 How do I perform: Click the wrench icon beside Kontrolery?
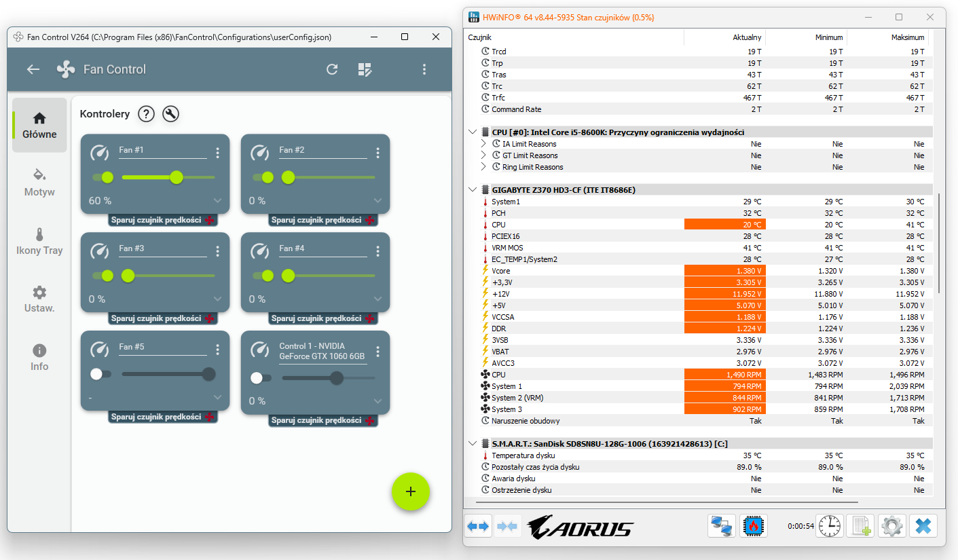click(x=171, y=114)
